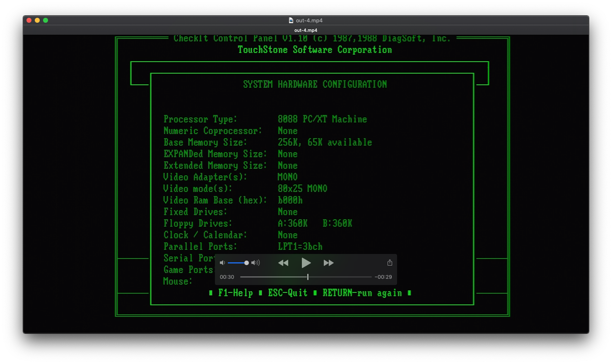This screenshot has height=364, width=612.
Task: Click the Numeric Coprocessor label
Action: click(x=213, y=131)
